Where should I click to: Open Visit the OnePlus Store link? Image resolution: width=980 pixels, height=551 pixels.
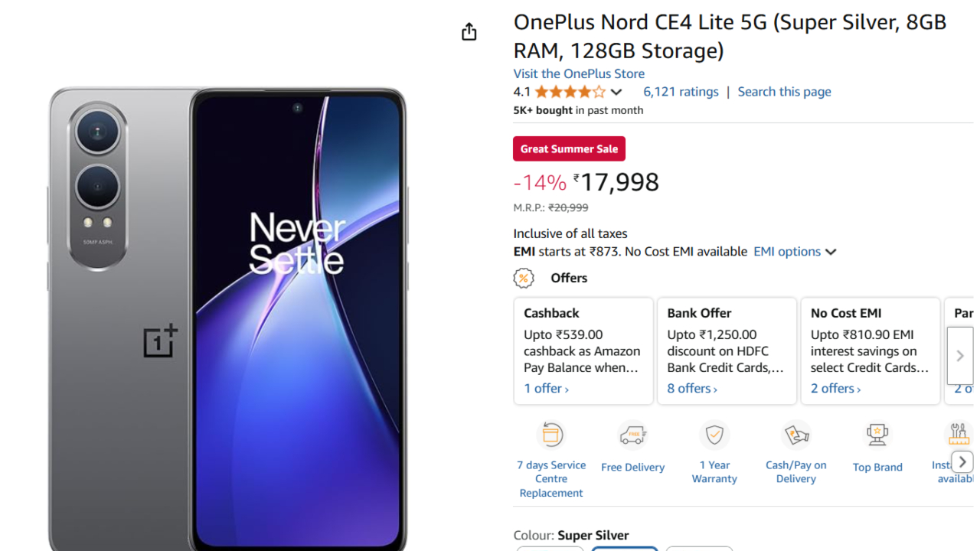579,73
